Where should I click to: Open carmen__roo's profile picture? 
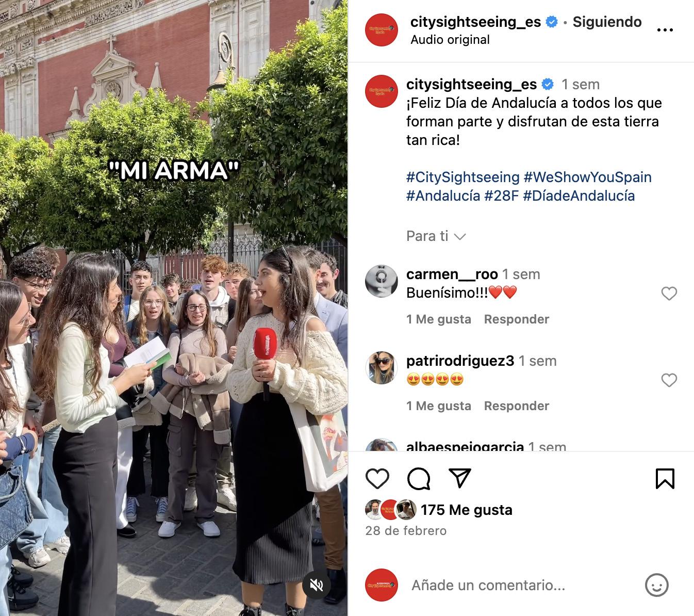tap(382, 281)
